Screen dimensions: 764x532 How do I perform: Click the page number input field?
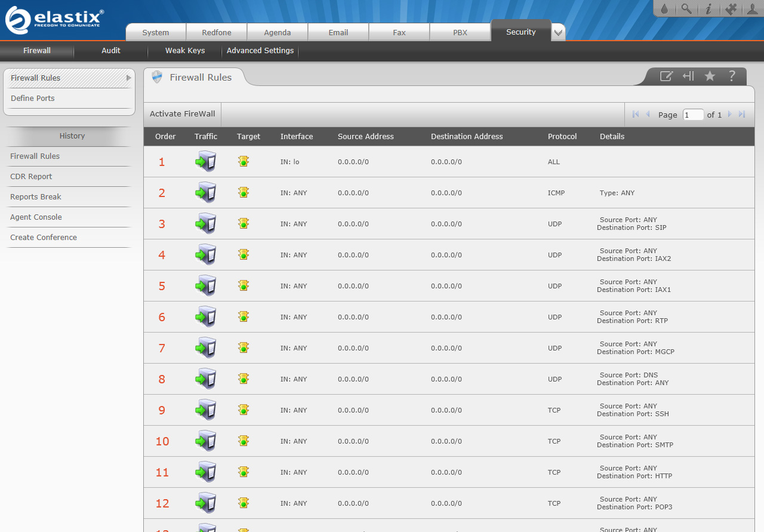pos(693,115)
